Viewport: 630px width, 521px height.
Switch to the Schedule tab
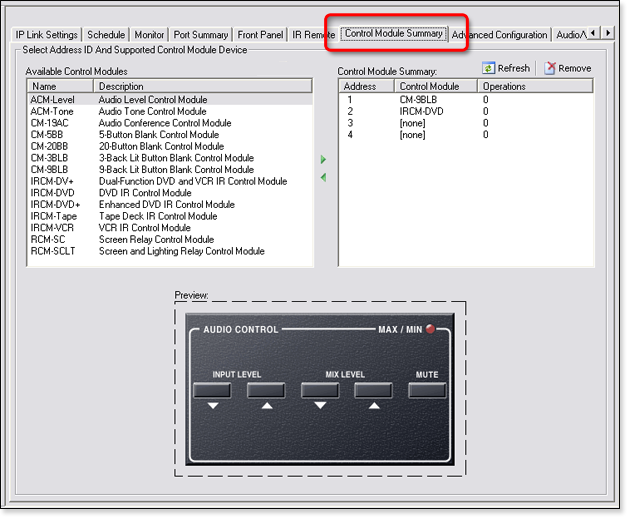[106, 35]
